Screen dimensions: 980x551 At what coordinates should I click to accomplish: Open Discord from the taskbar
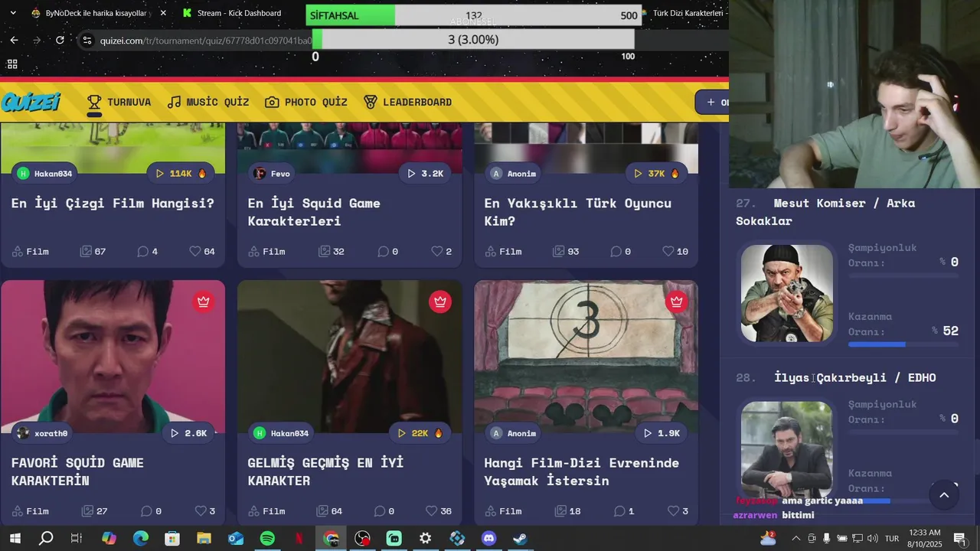pyautogui.click(x=488, y=538)
